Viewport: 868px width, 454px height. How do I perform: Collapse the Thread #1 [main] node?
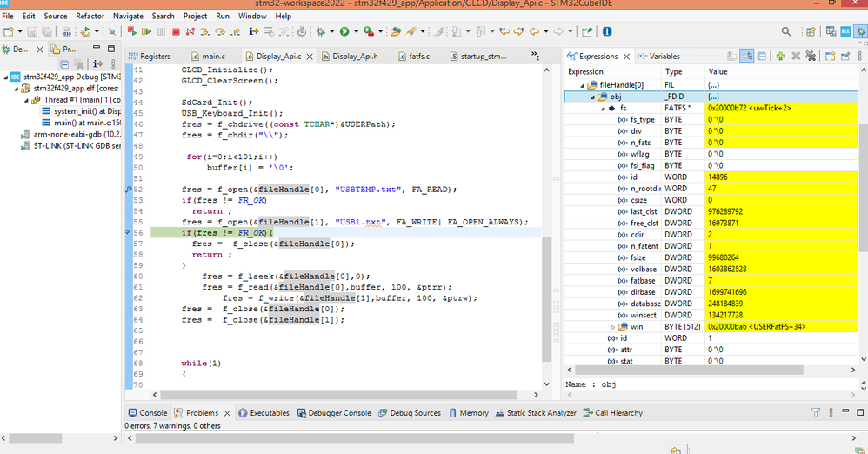pyautogui.click(x=25, y=100)
